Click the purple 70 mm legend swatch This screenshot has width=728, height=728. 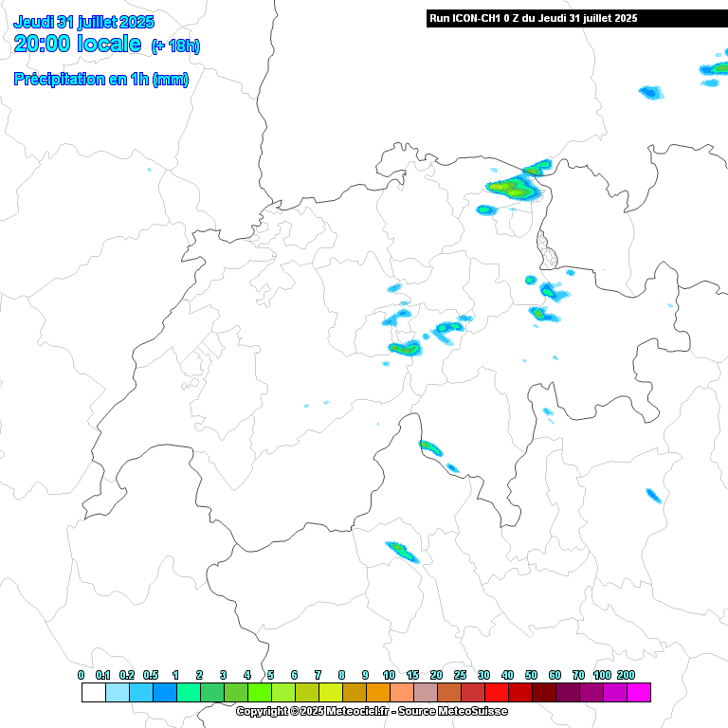[591, 692]
